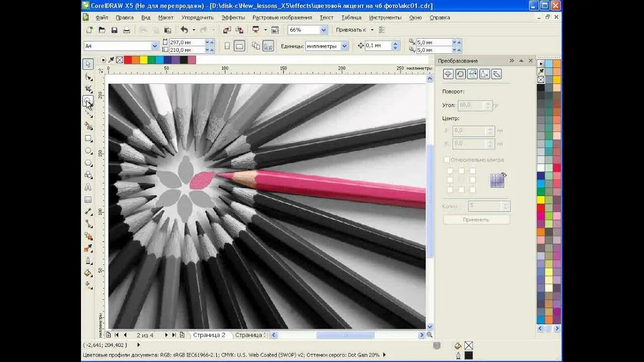Click the Import icon

pyautogui.click(x=227, y=30)
